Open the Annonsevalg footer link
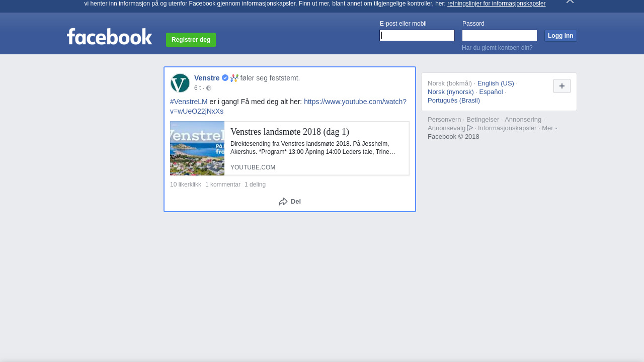The height and width of the screenshot is (362, 644). (x=450, y=128)
